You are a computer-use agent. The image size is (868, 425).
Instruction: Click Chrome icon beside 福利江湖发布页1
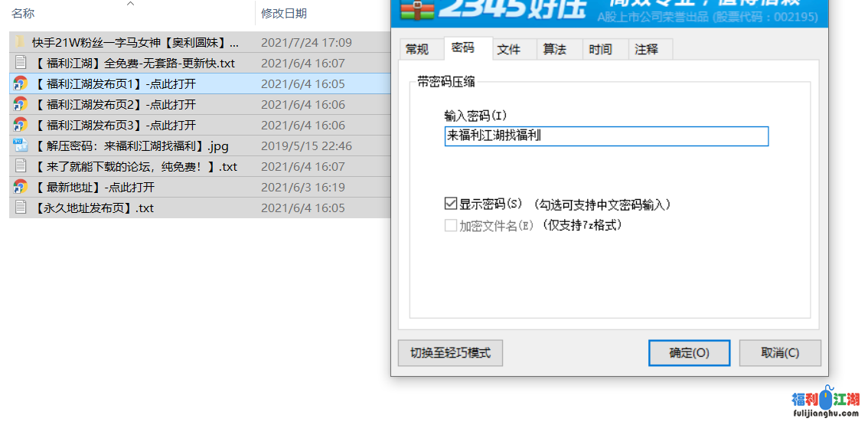point(21,83)
